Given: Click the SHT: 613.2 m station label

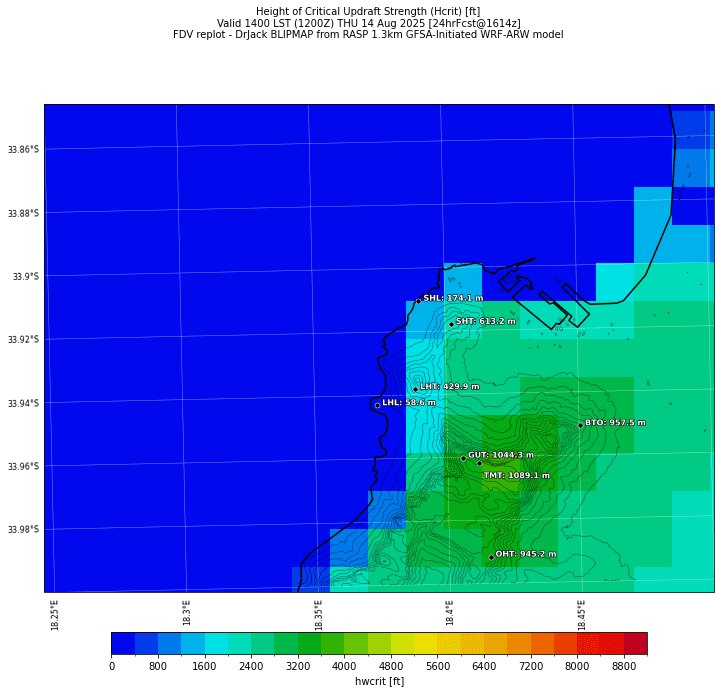Looking at the screenshot, I should (x=486, y=321).
